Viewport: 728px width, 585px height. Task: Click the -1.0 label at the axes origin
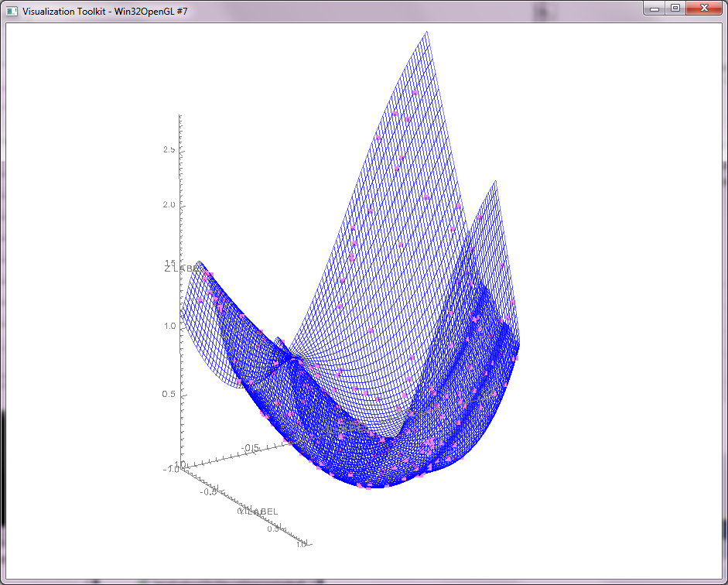click(173, 469)
